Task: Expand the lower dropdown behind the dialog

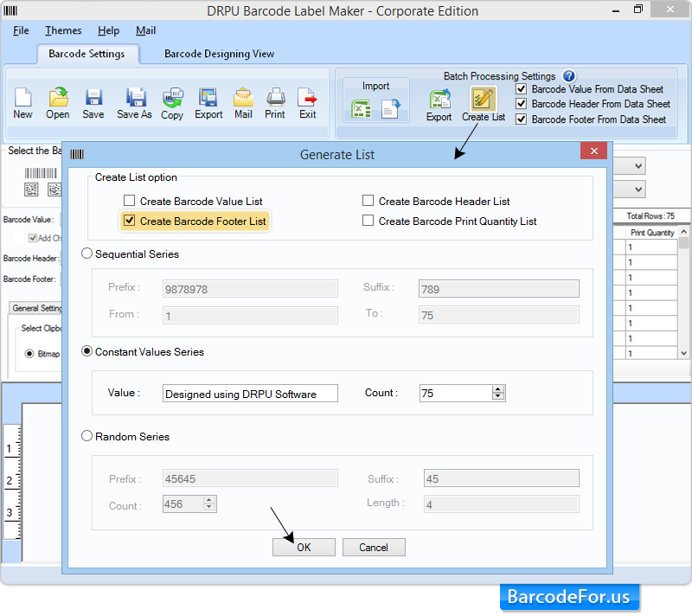Action: 638,189
